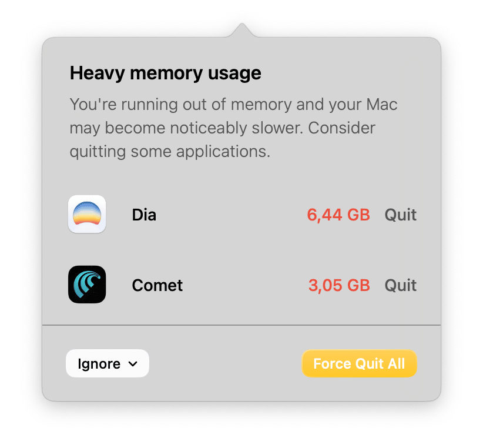Click the "quitting some applications." text

[170, 151]
